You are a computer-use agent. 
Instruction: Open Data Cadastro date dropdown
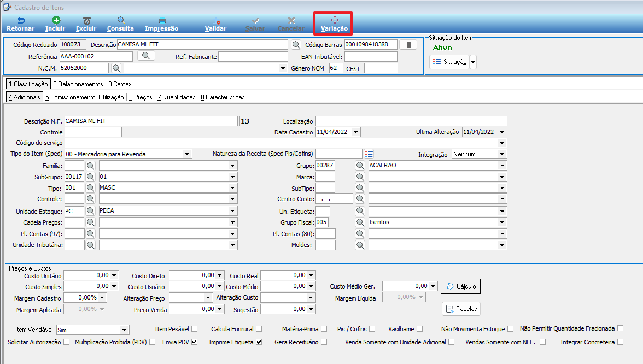pyautogui.click(x=355, y=132)
